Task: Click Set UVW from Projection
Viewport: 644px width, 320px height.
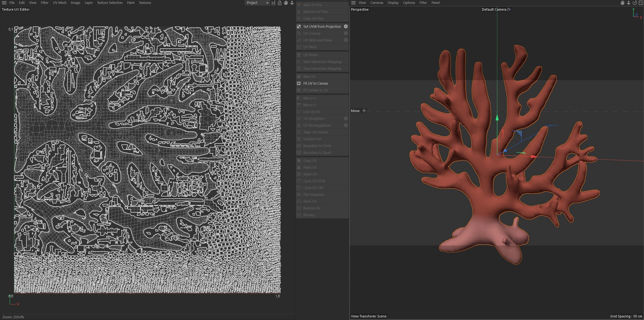Action: pos(322,26)
